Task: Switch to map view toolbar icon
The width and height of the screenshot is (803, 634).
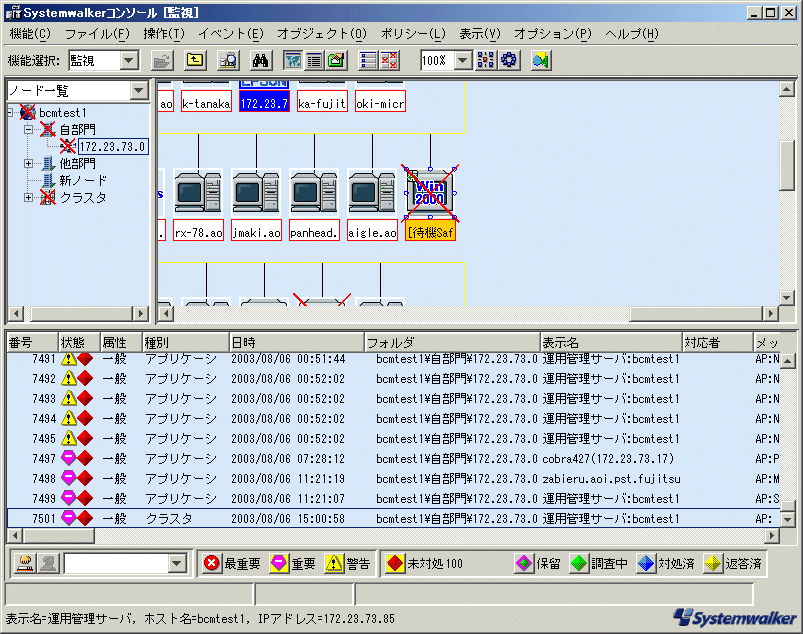Action: (x=293, y=60)
